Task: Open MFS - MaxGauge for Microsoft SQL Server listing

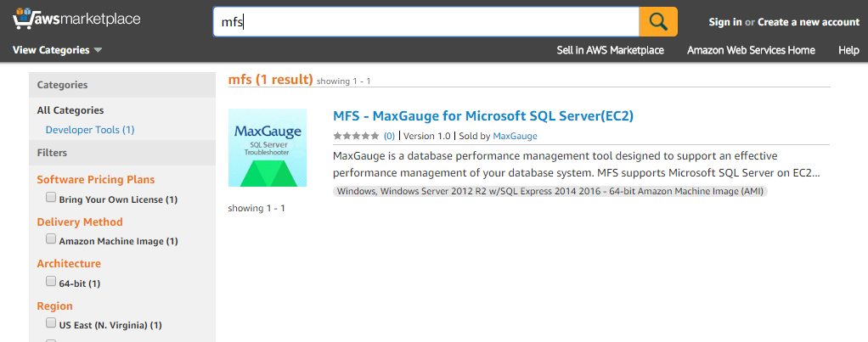Action: [482, 116]
